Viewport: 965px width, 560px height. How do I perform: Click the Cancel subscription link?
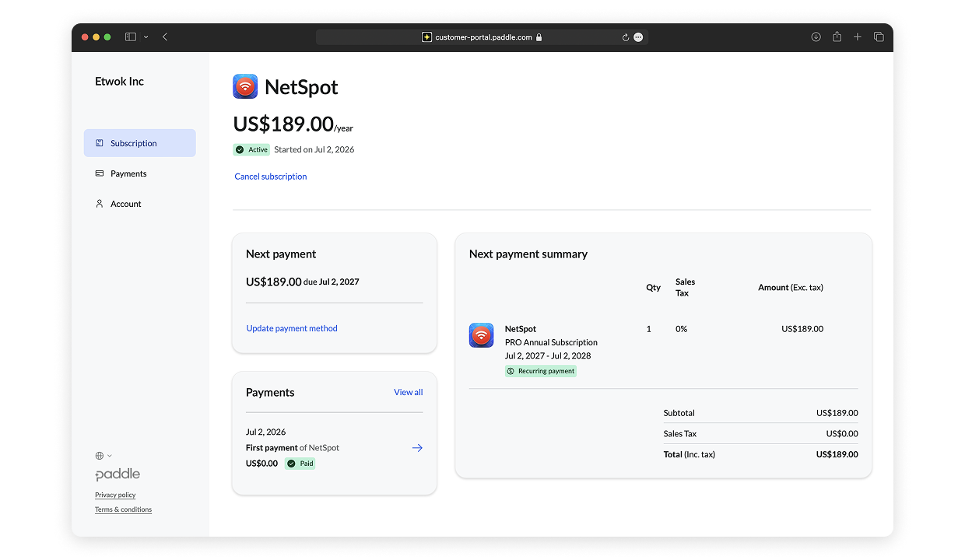point(271,177)
